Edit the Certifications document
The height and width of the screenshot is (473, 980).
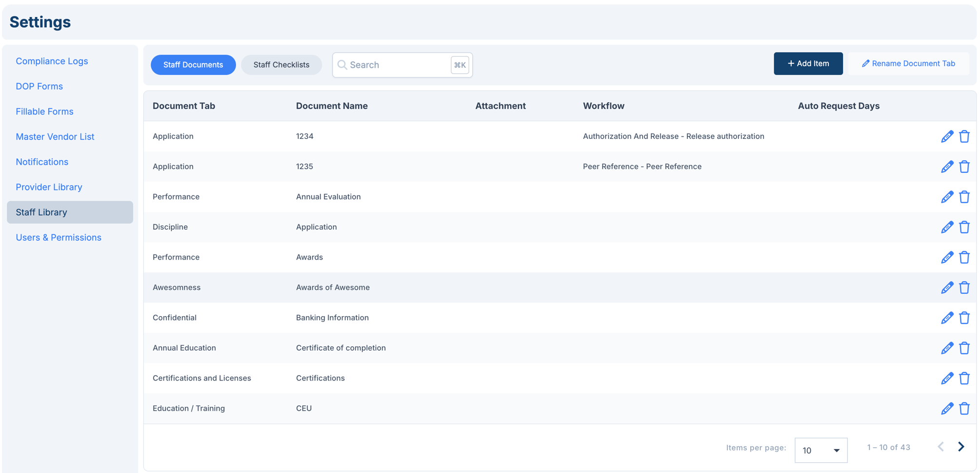[x=947, y=378]
